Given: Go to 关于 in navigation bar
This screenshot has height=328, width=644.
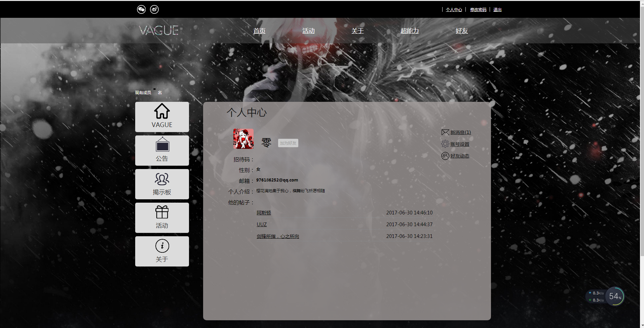Looking at the screenshot, I should click(x=357, y=31).
